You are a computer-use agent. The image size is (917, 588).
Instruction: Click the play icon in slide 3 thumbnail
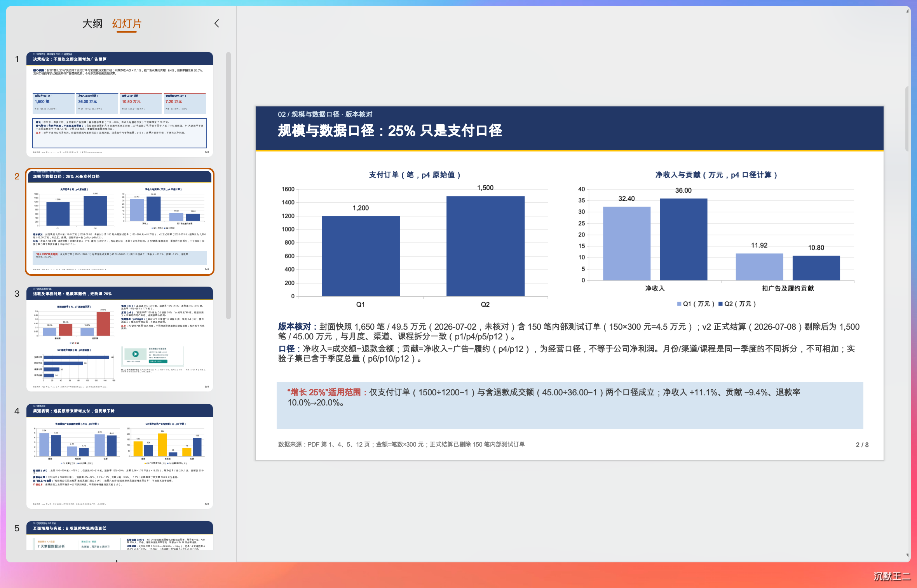click(x=135, y=354)
